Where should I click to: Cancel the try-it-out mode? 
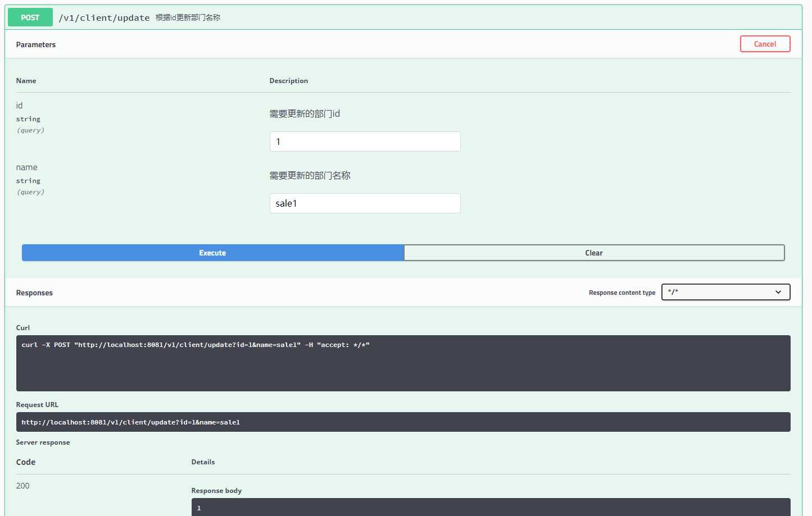(765, 44)
